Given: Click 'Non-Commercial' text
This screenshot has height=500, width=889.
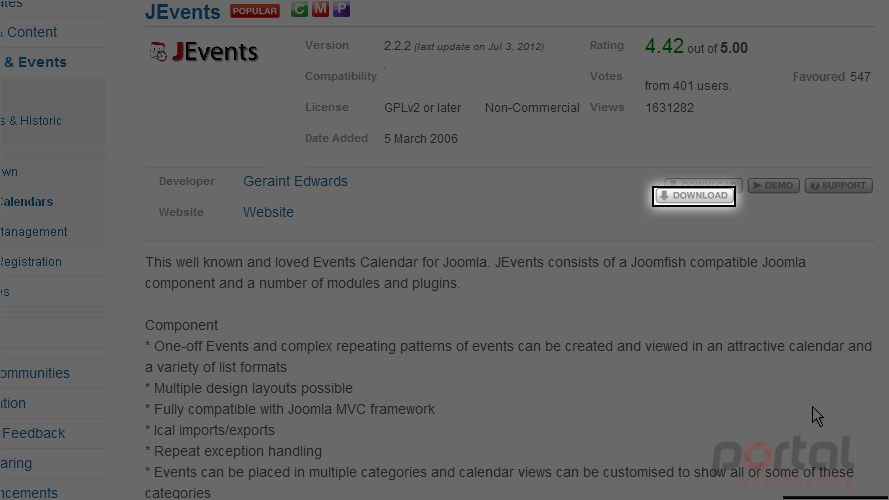Looking at the screenshot, I should coord(532,108).
